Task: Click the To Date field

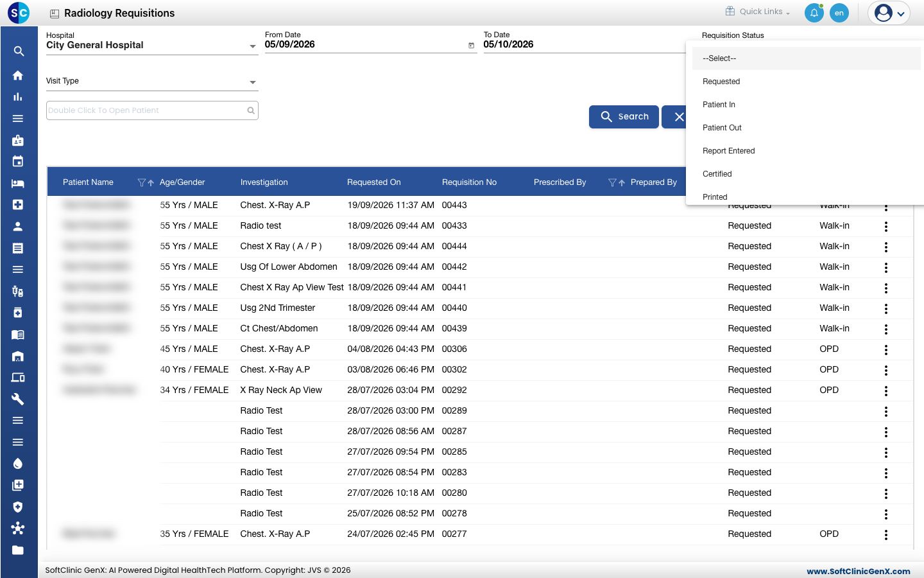Action: [x=584, y=44]
